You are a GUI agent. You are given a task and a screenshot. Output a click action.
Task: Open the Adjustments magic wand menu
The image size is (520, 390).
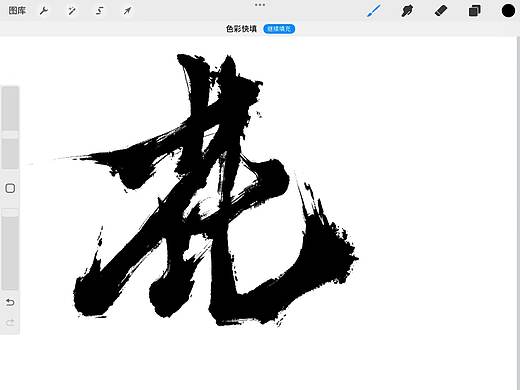72,11
